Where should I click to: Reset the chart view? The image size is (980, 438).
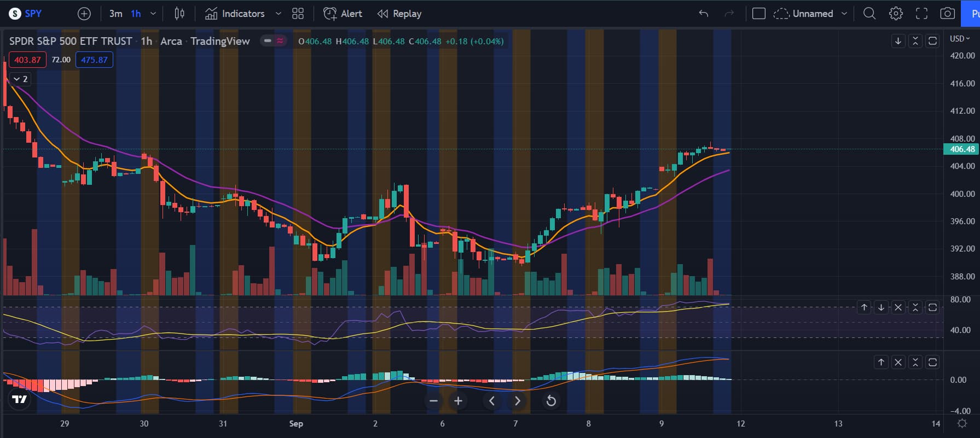coord(551,401)
